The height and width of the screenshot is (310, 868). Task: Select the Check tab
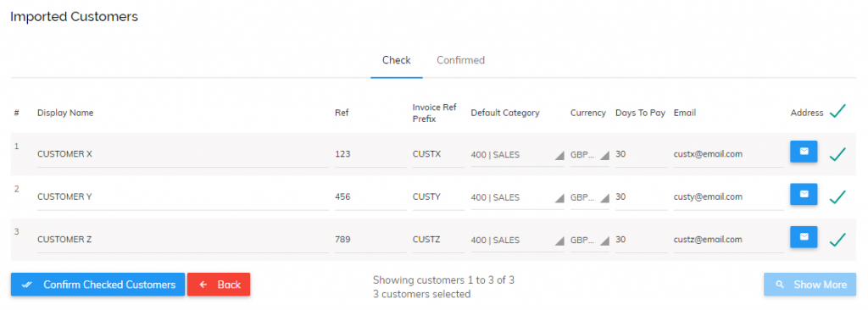(x=397, y=60)
